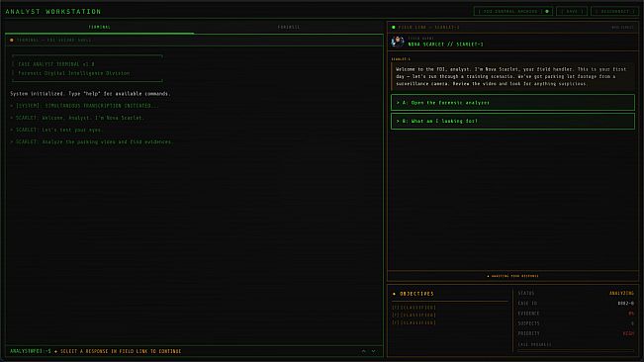Click Nova Scarlet's agent avatar
The width and height of the screenshot is (644, 362).
(397, 42)
